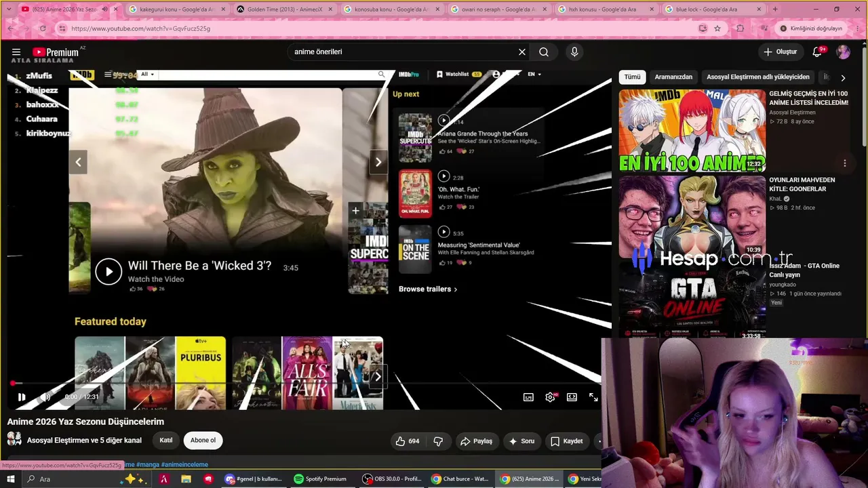Click the Oluştur create button
Image resolution: width=868 pixels, height=488 pixels.
click(x=781, y=52)
